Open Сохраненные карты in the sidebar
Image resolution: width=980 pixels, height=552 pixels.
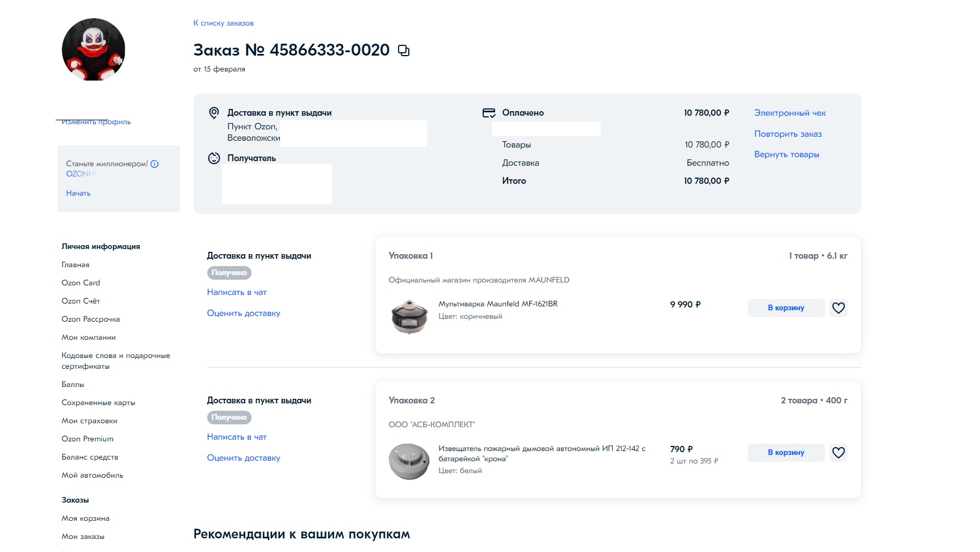98,403
